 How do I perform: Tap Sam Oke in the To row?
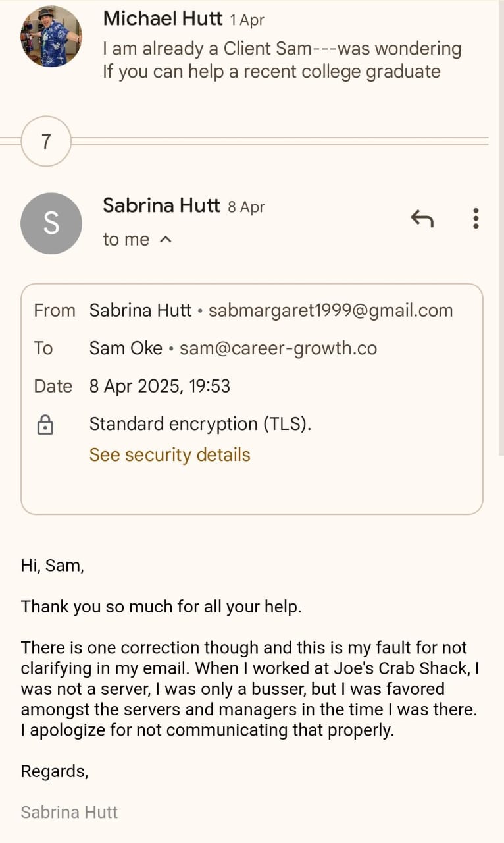(126, 348)
